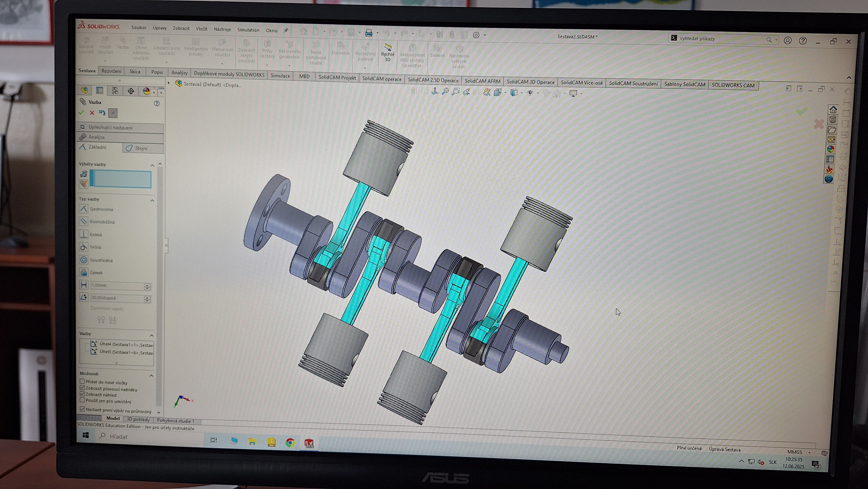868x489 pixels.
Task: Cancel the mate with the red X
Action: (x=92, y=113)
